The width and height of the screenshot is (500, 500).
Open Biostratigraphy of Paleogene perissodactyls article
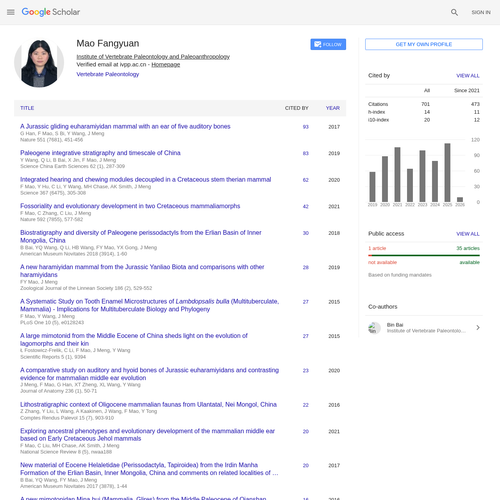tap(141, 236)
